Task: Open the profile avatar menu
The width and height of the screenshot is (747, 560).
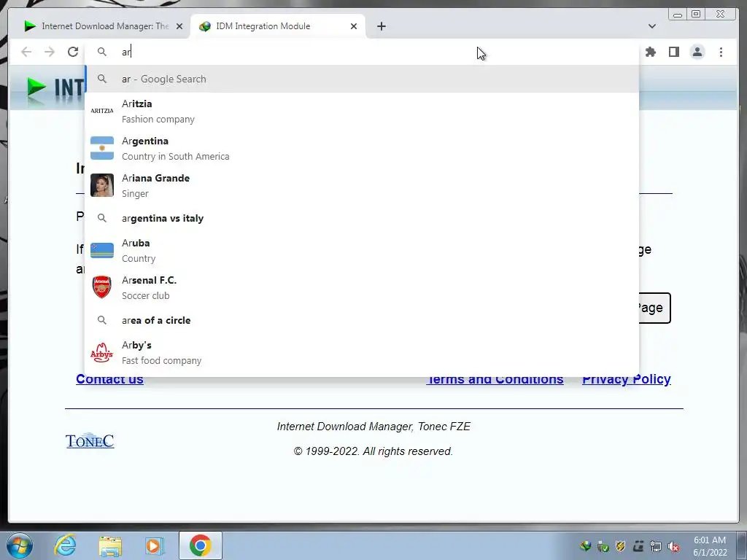Action: [x=697, y=52]
